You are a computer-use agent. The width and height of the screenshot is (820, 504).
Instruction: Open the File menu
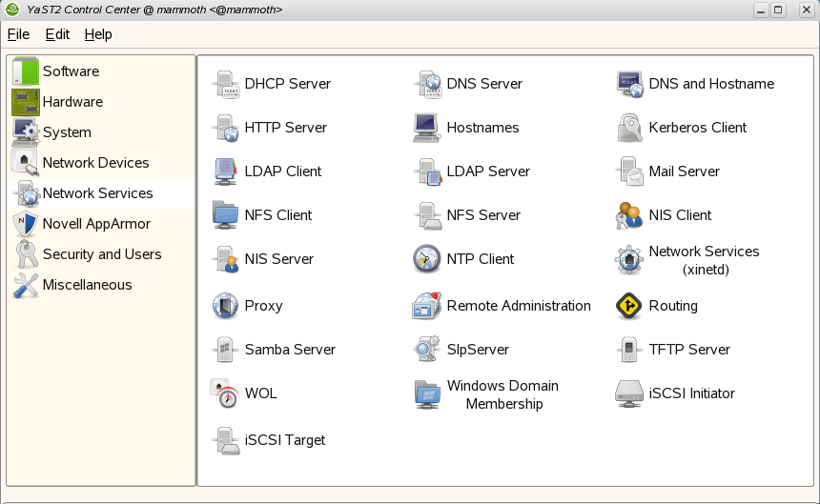18,34
